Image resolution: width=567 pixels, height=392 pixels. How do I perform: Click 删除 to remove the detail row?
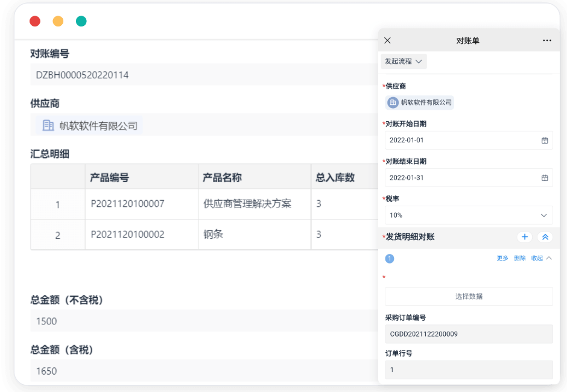(x=519, y=258)
